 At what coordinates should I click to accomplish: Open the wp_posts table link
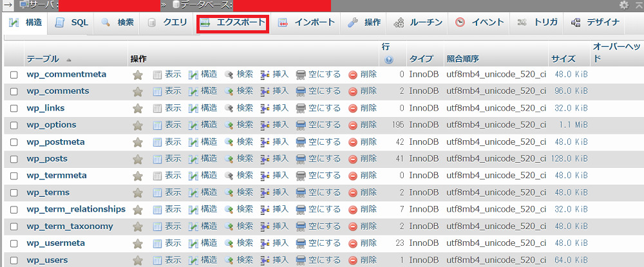[x=47, y=159]
